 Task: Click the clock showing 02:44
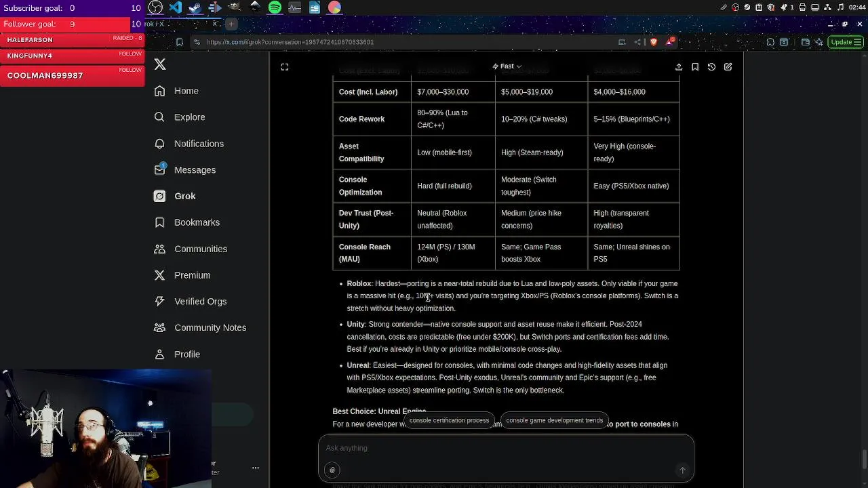856,7
